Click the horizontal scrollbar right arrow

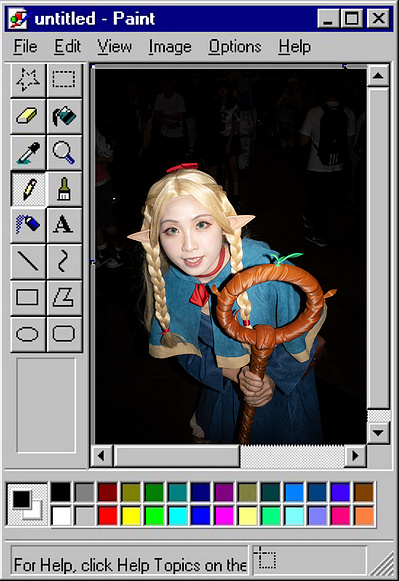pos(355,455)
